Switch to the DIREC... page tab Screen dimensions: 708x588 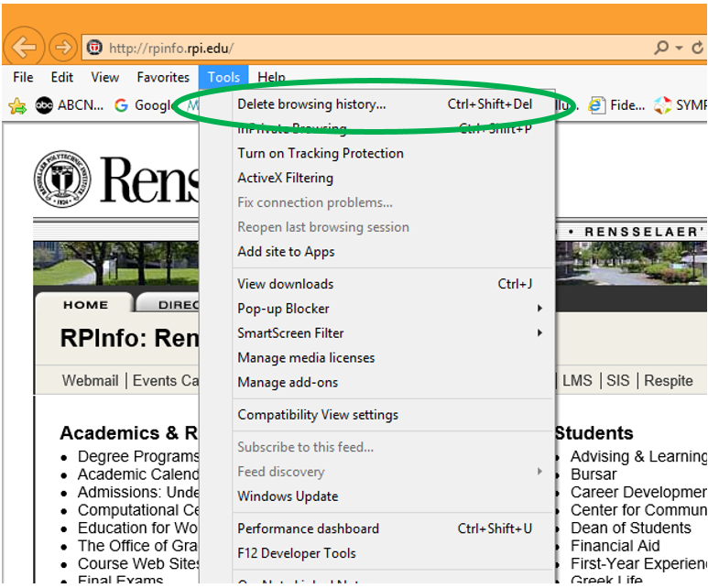(168, 303)
